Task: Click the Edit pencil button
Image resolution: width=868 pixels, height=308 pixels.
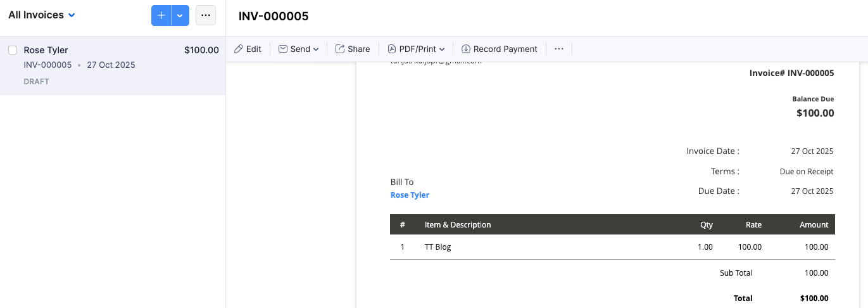Action: [248, 49]
